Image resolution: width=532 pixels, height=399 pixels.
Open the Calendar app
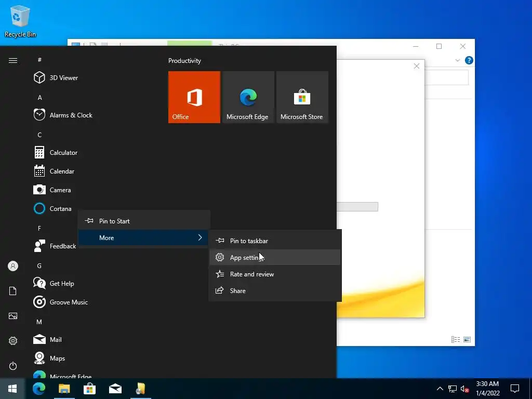pos(54,171)
